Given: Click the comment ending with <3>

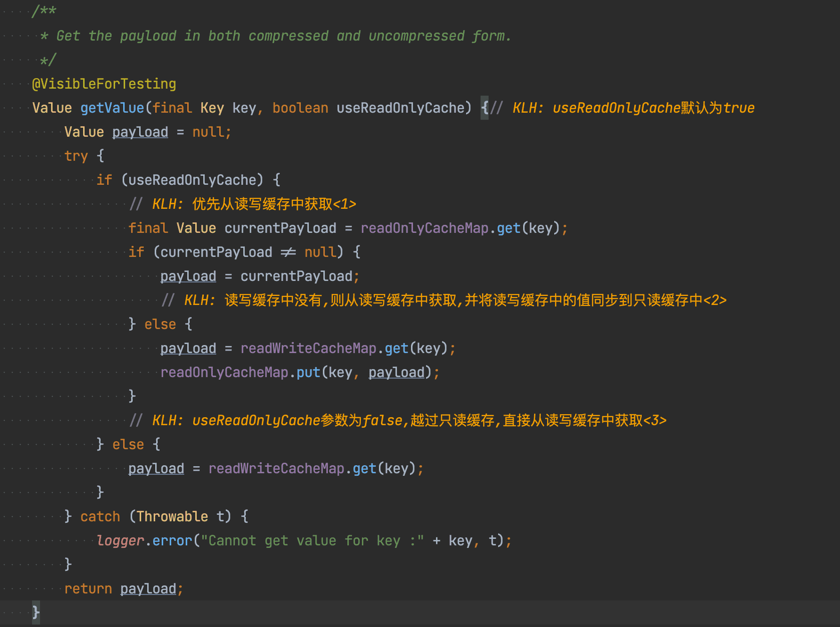Looking at the screenshot, I should [398, 421].
